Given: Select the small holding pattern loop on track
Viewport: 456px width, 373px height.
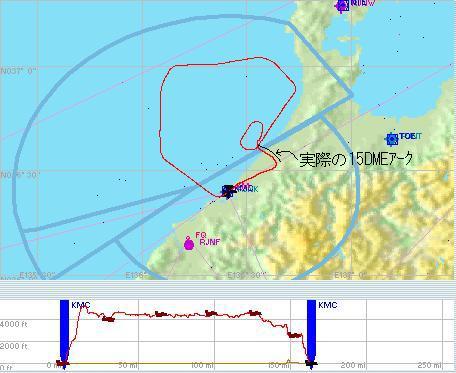Looking at the screenshot, I should [251, 135].
